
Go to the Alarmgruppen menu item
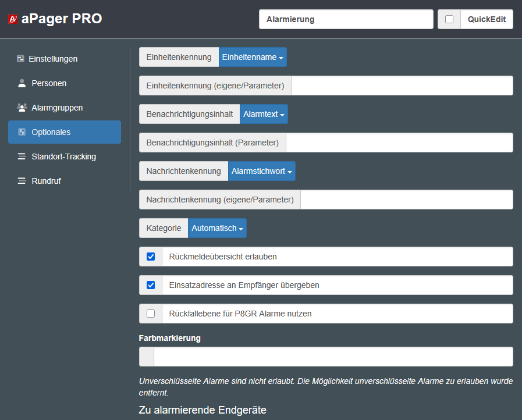tap(57, 108)
